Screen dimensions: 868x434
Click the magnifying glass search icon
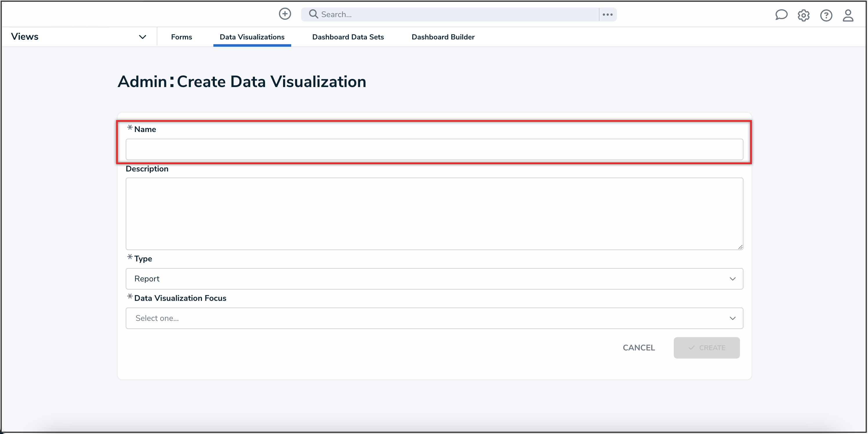tap(313, 14)
